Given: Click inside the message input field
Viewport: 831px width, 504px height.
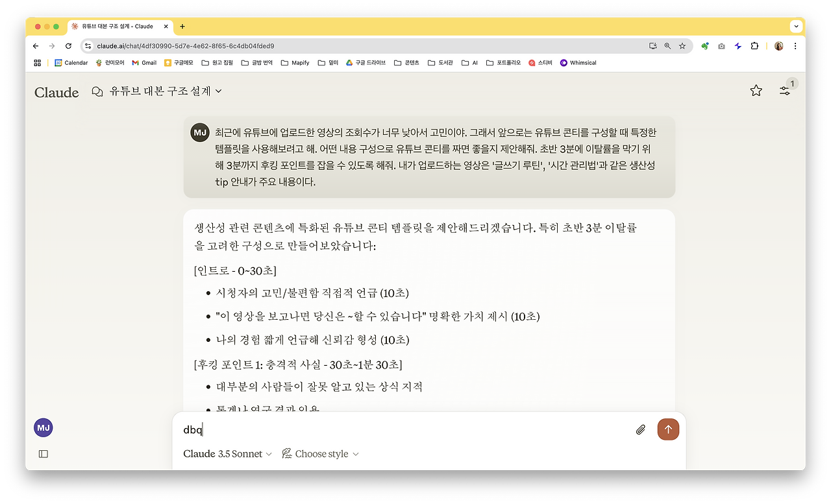Looking at the screenshot, I should pos(390,429).
